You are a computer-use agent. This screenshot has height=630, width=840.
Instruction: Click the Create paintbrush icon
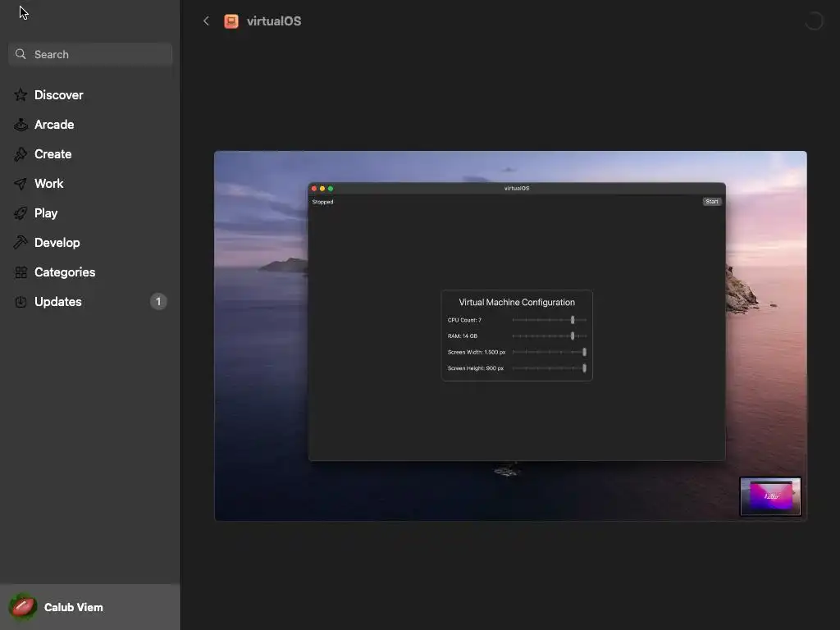21,153
